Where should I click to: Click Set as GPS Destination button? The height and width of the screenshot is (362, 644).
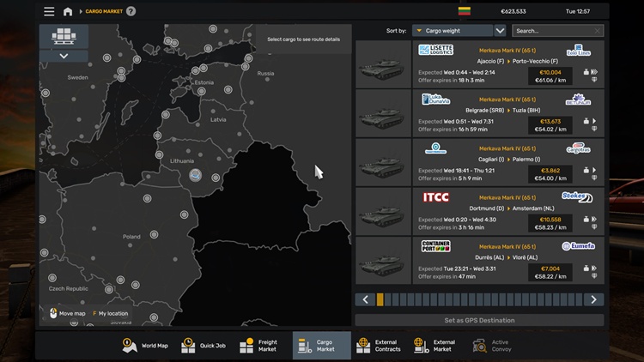[x=479, y=320]
